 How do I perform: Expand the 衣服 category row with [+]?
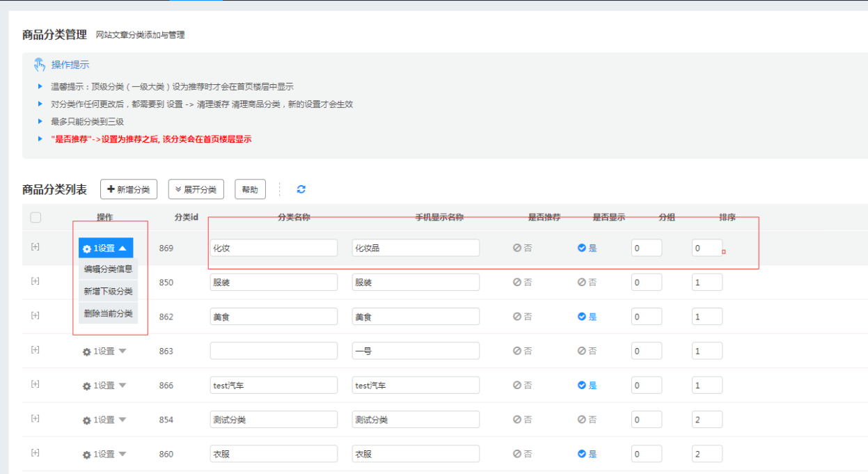pyautogui.click(x=35, y=454)
